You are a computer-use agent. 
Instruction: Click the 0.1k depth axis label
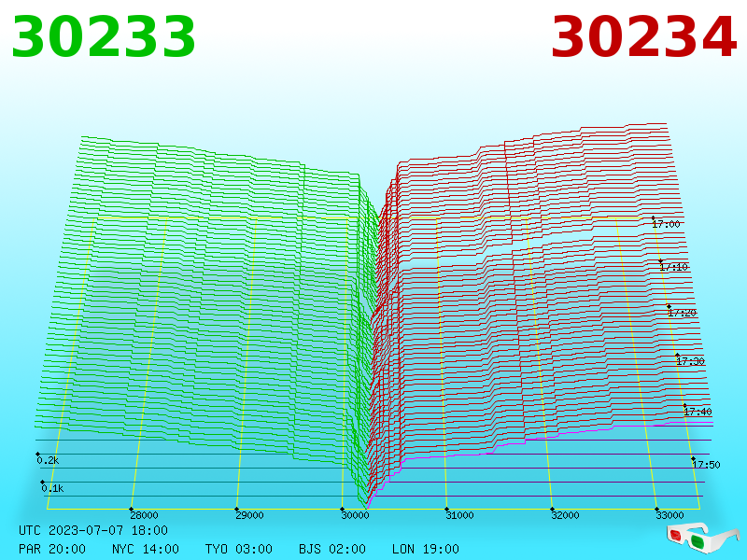coord(52,488)
